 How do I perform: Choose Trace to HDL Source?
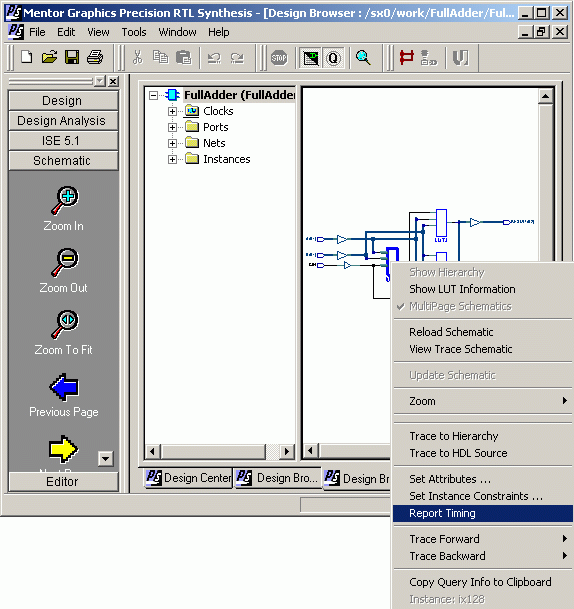click(x=483, y=453)
